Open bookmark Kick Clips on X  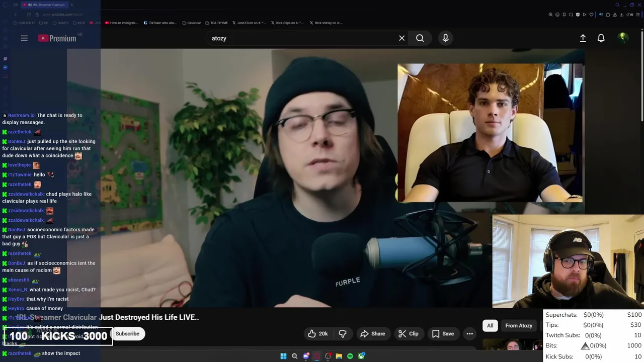coord(288,23)
